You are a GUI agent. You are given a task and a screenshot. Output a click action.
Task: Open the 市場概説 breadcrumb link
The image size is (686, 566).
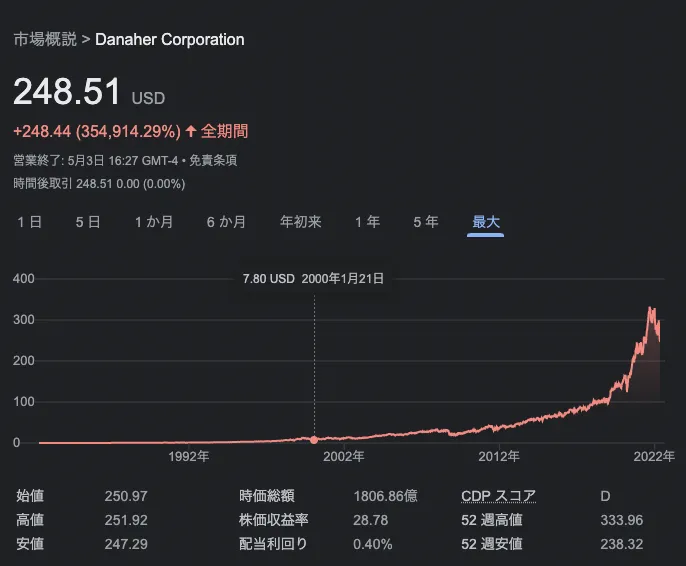coord(45,39)
